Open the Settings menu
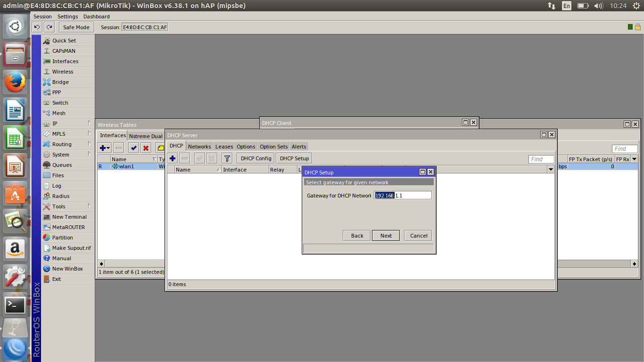The height and width of the screenshot is (362, 644). pos(67,16)
